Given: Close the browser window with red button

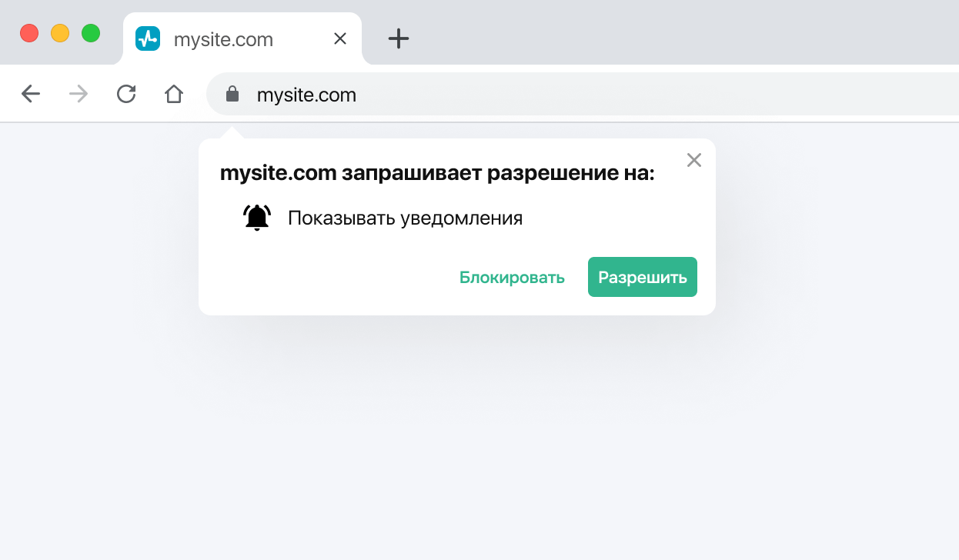Looking at the screenshot, I should (x=29, y=33).
